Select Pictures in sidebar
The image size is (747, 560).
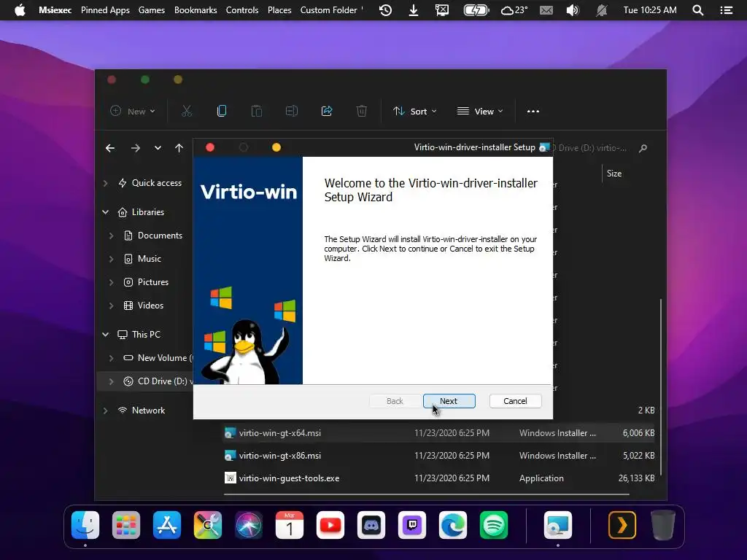(x=146, y=282)
